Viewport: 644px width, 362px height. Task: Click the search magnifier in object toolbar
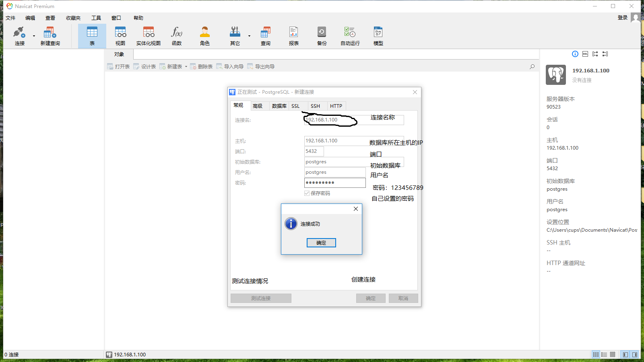(x=532, y=67)
